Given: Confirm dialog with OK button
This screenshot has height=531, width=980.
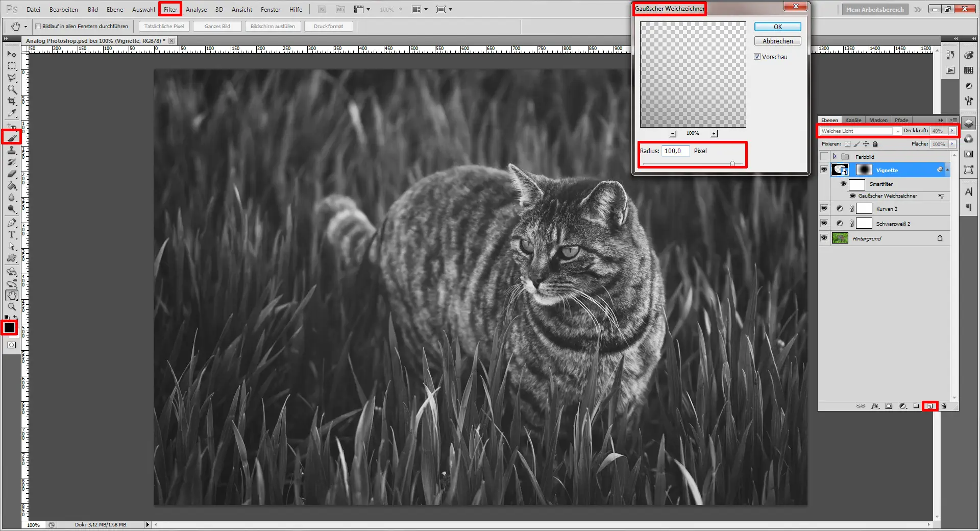Looking at the screenshot, I should (777, 27).
